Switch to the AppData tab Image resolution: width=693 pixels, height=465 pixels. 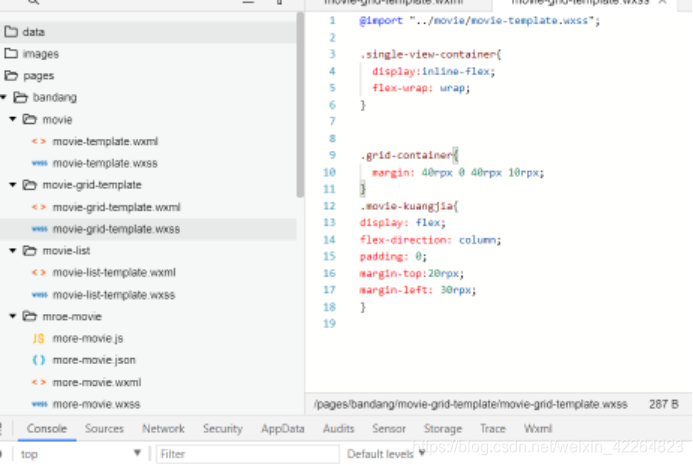tap(282, 428)
